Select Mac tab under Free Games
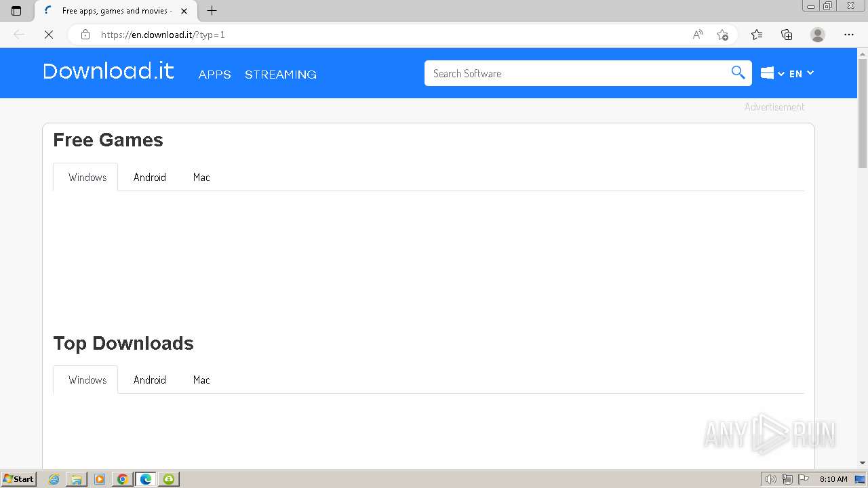Image resolution: width=868 pixels, height=488 pixels. click(201, 177)
